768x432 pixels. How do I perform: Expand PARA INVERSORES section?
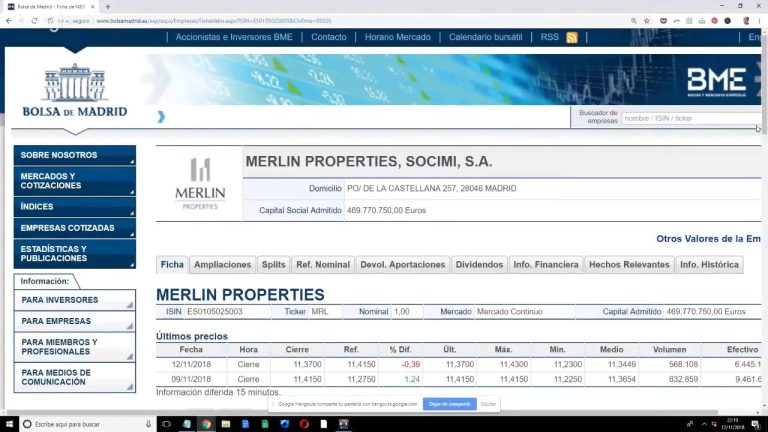pos(75,300)
